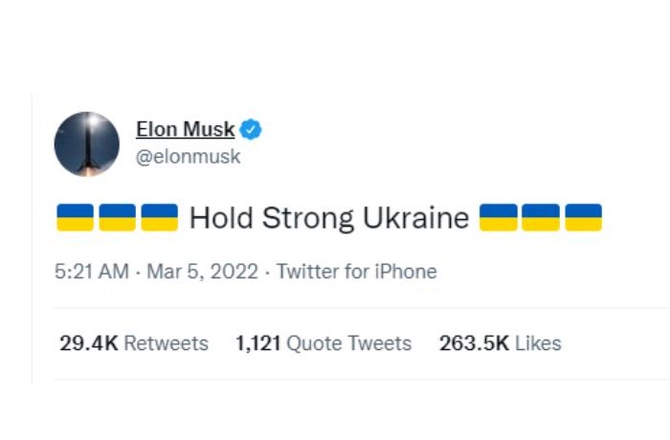Select the Hold Strong Ukraine tweet text
The image size is (670, 440).
tap(329, 218)
